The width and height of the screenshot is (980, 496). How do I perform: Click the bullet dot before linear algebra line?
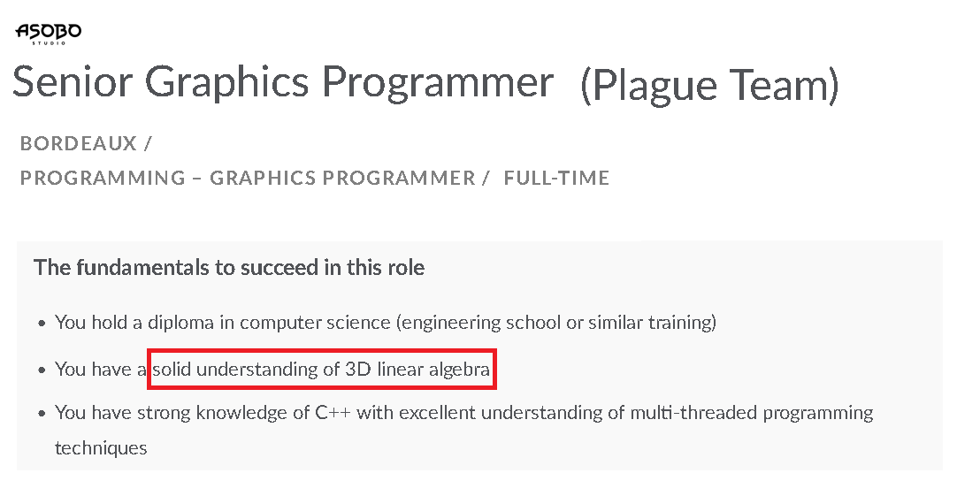point(42,370)
